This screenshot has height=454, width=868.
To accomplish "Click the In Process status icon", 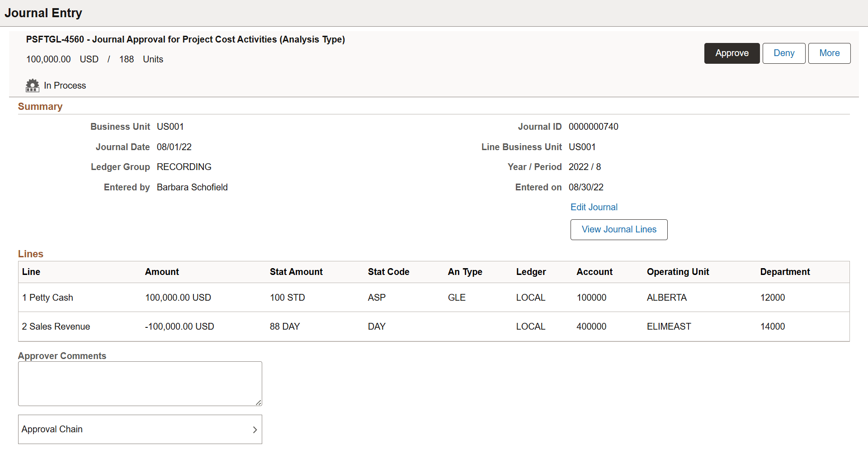I will click(x=32, y=85).
